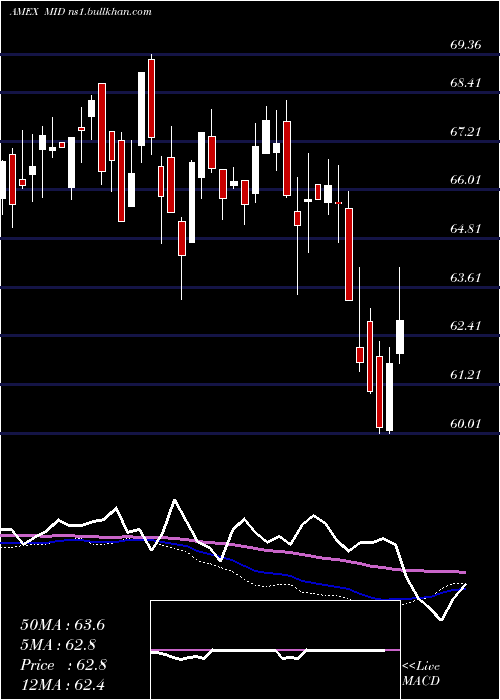Click the last white candle near 62.41
This screenshot has height=700, width=500.
point(400,337)
